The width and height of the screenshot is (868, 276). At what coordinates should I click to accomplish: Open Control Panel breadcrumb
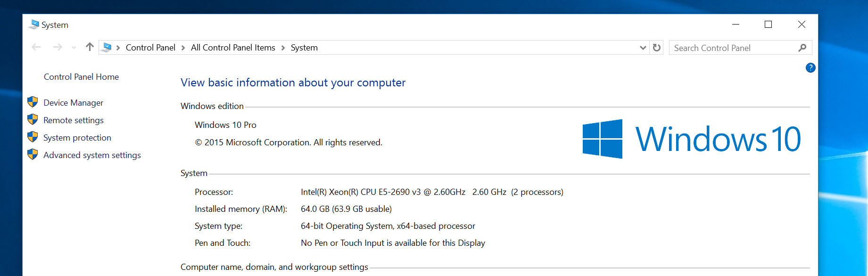pos(150,48)
